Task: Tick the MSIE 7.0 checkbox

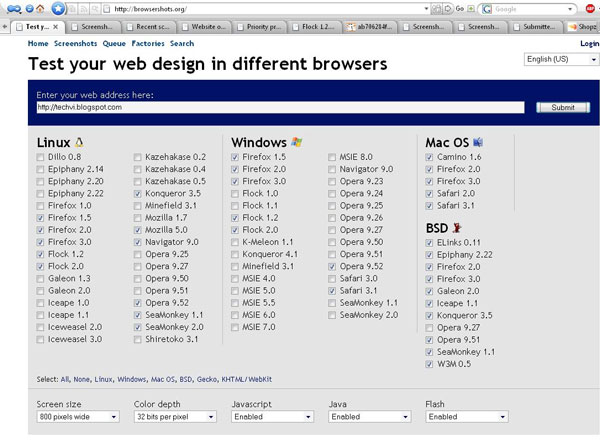Action: (x=235, y=327)
